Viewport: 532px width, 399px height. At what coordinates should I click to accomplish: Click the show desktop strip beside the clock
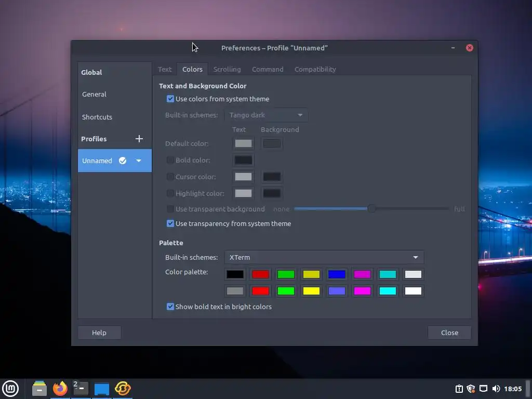click(528, 389)
